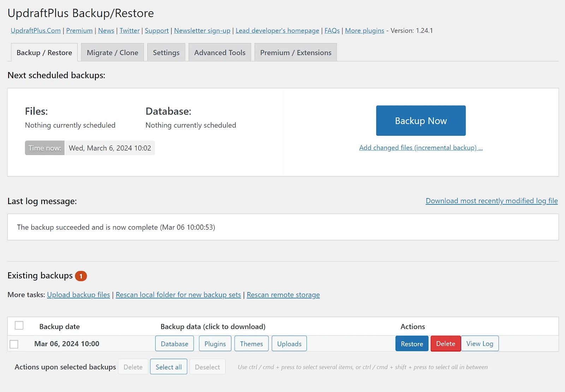Download the Uploads backup file
The image size is (565, 392).
(x=289, y=343)
